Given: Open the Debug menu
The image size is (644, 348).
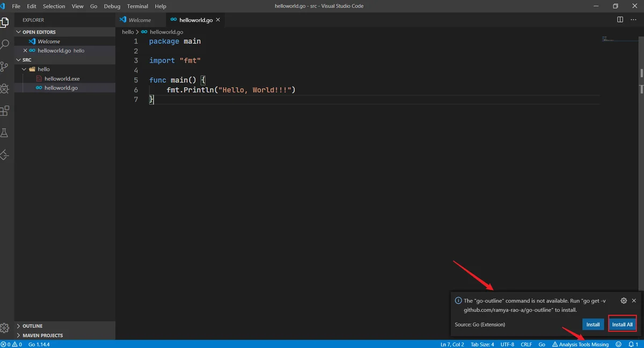Looking at the screenshot, I should pos(112,6).
